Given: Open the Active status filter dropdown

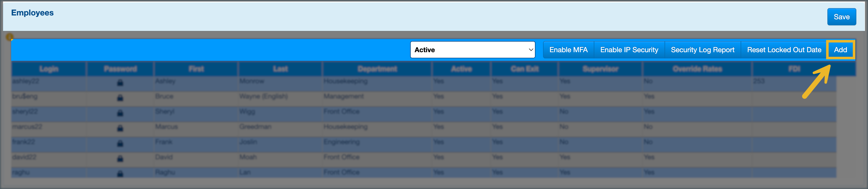Looking at the screenshot, I should (x=472, y=50).
